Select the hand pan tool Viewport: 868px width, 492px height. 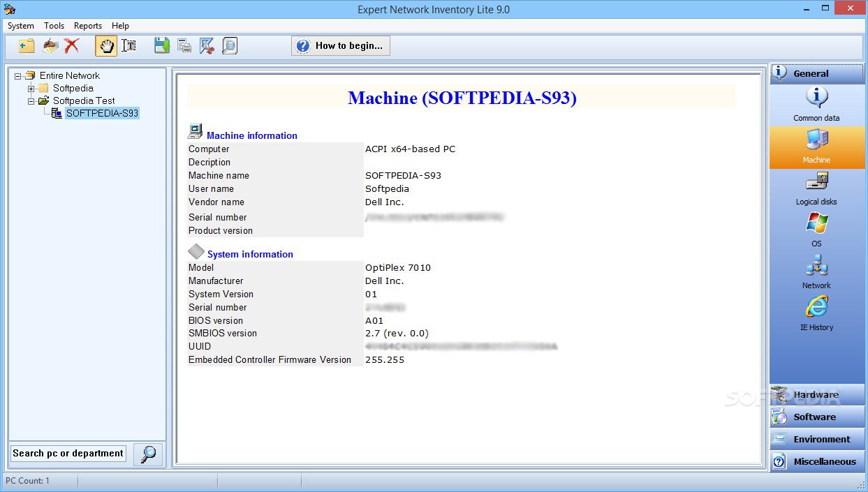point(106,46)
